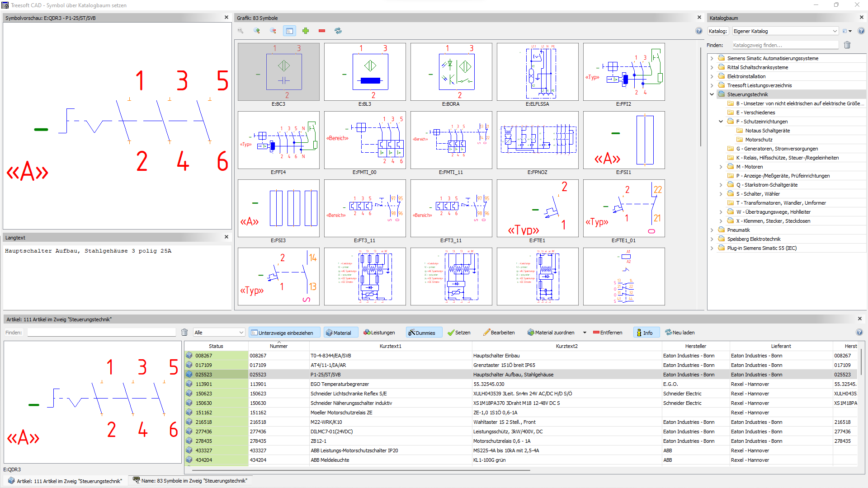Expand the M - Motoren tree branch
The height and width of the screenshot is (488, 868).
click(x=721, y=167)
